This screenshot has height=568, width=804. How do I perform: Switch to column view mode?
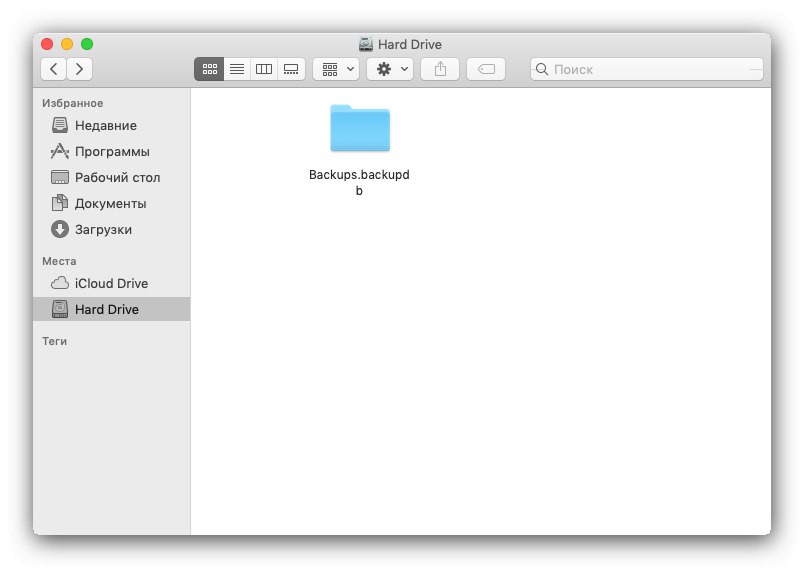click(264, 69)
